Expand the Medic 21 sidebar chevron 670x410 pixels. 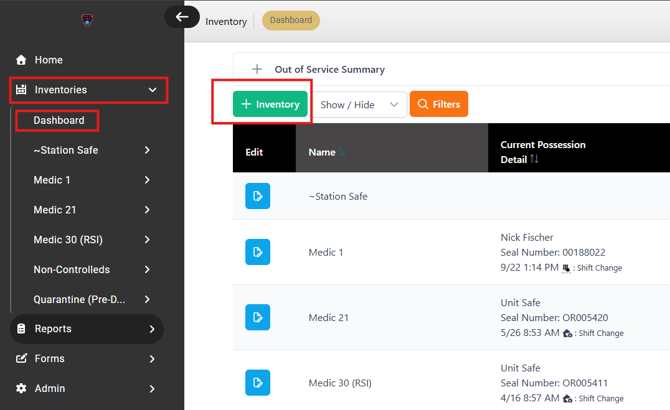click(x=147, y=210)
